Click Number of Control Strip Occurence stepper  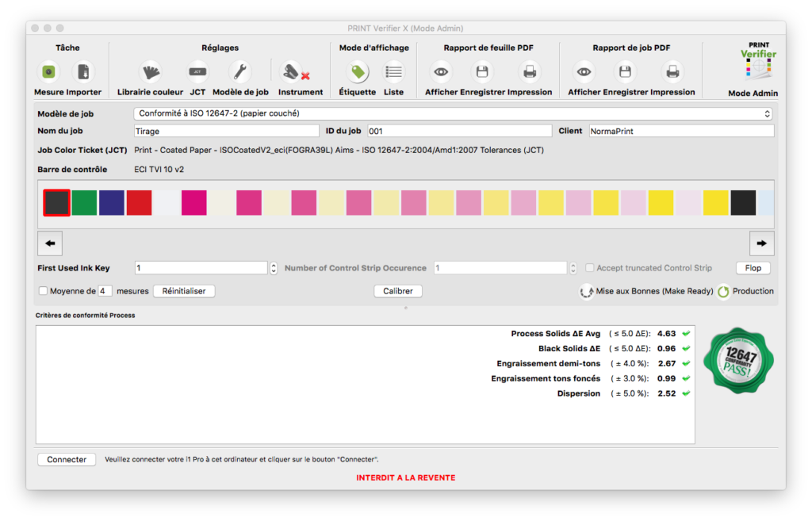tap(573, 268)
